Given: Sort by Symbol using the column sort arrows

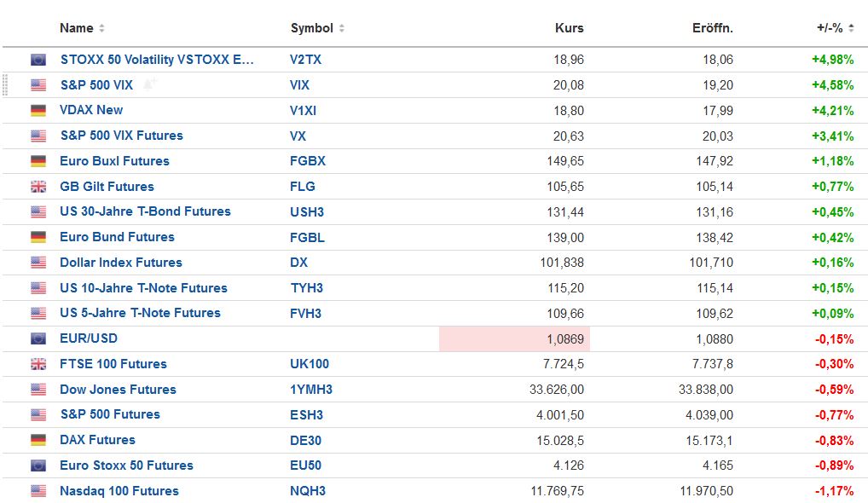Looking at the screenshot, I should 342,28.
